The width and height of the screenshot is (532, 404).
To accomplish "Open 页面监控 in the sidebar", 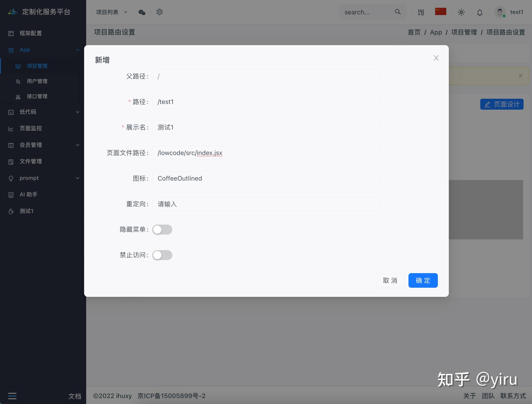I will 43,128.
